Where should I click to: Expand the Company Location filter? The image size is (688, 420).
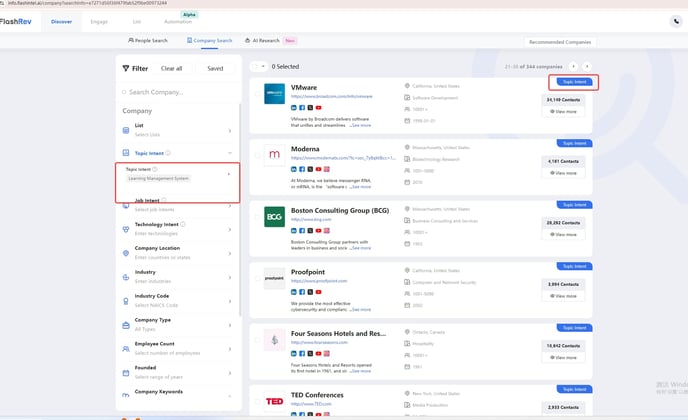point(229,254)
